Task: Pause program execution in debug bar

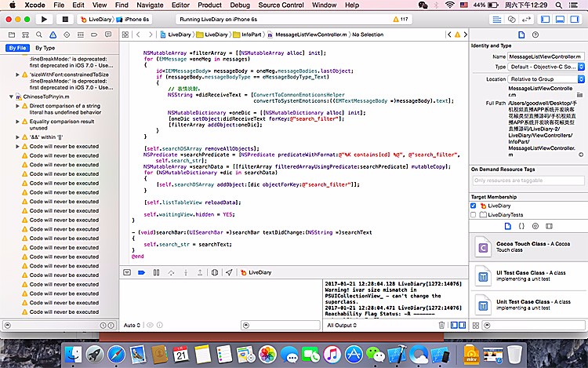Action: coord(157,272)
